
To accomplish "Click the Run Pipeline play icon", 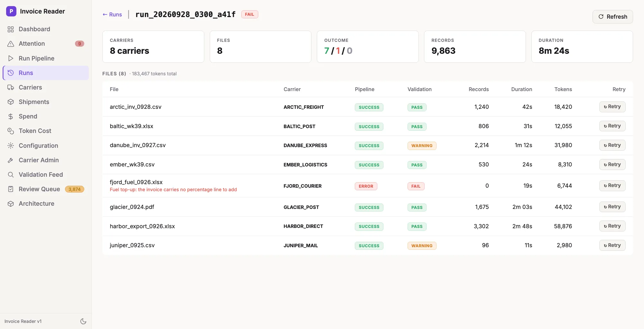I will [x=11, y=58].
